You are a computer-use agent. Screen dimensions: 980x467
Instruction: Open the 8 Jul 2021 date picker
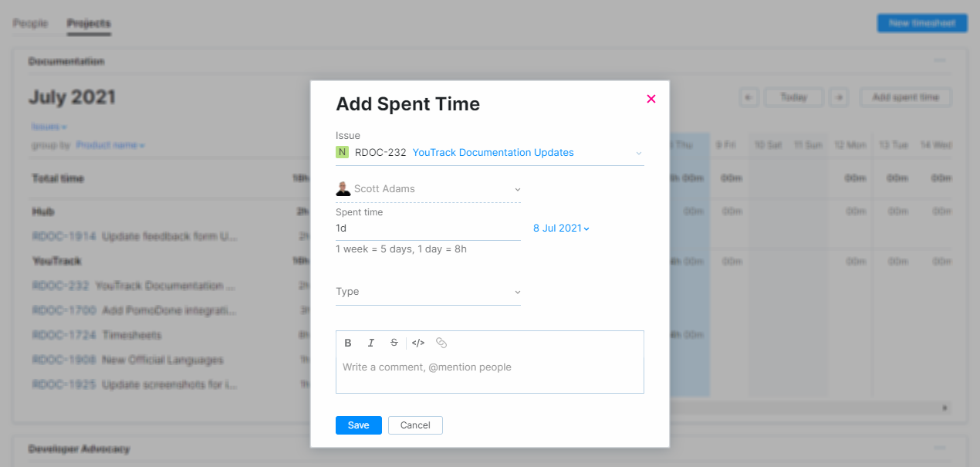click(561, 228)
